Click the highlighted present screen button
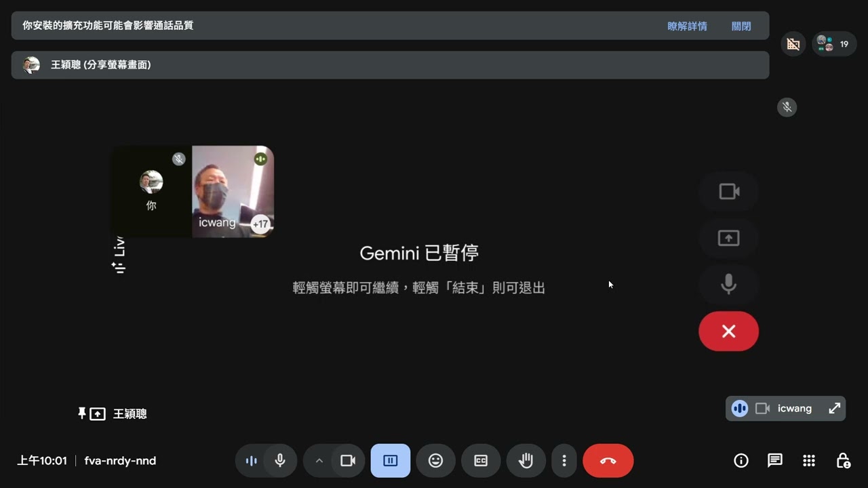 [x=391, y=461]
